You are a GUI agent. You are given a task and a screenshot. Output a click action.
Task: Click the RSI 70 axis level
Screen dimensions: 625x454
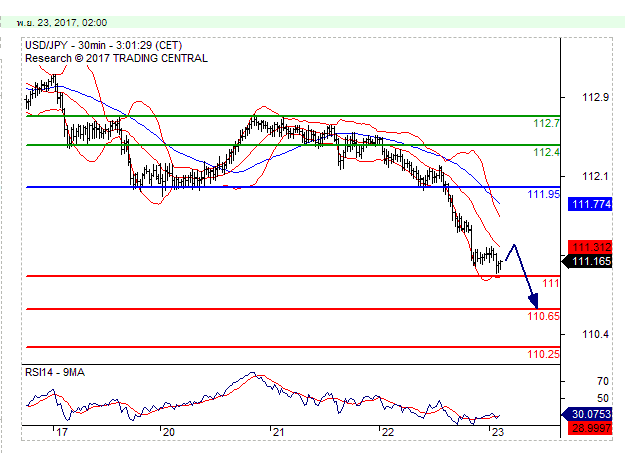(603, 381)
